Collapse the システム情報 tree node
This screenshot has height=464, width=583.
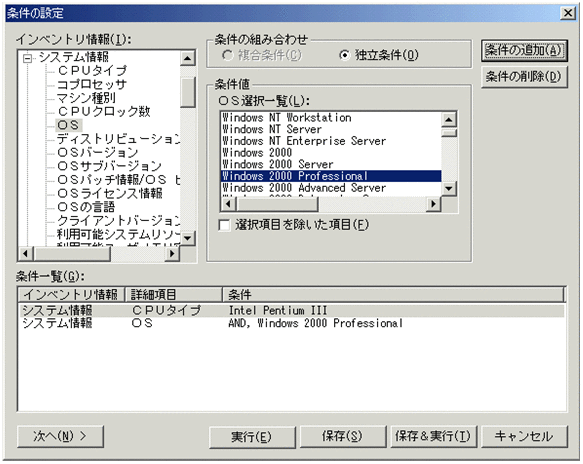[x=27, y=58]
